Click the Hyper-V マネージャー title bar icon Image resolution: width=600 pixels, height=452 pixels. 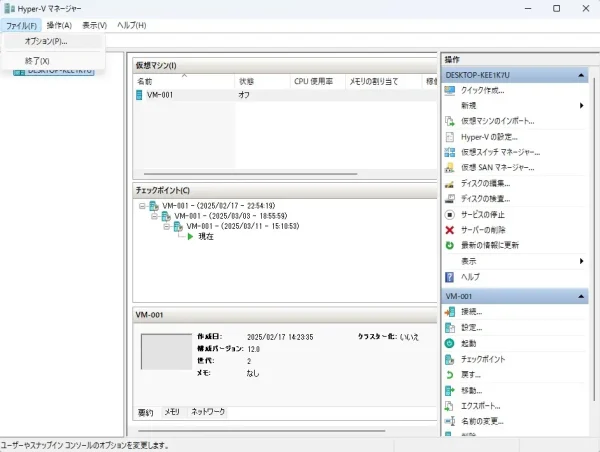point(10,8)
